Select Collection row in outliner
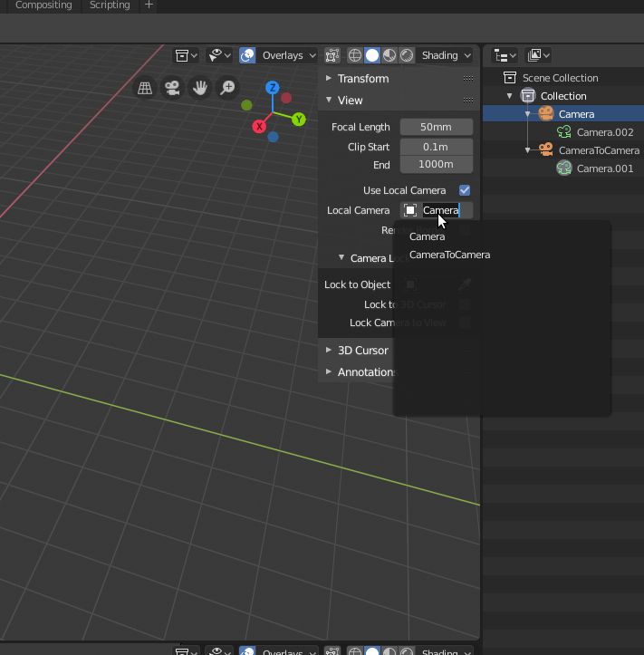644x655 pixels. point(563,96)
